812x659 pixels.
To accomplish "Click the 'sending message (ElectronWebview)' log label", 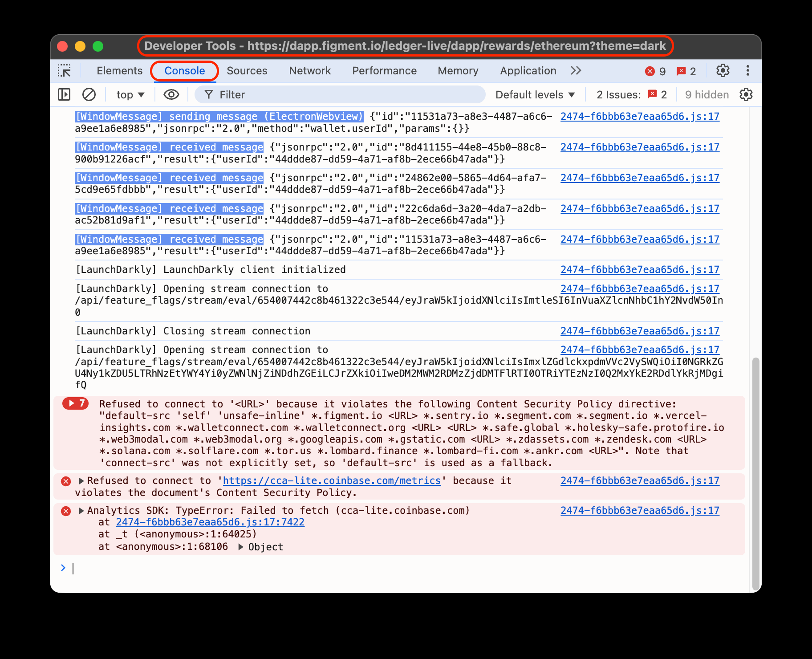I will coord(219,117).
